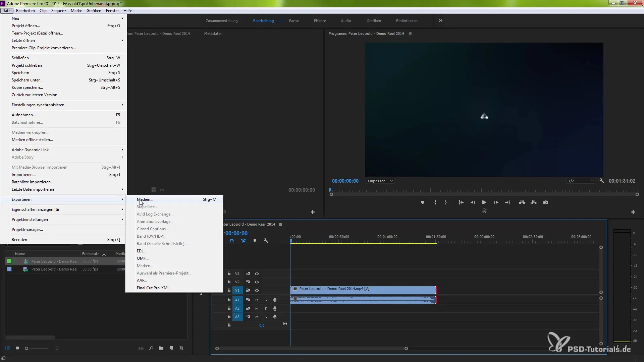The image size is (644, 362).
Task: Switch Project panel to icon view
Action: 17,348
